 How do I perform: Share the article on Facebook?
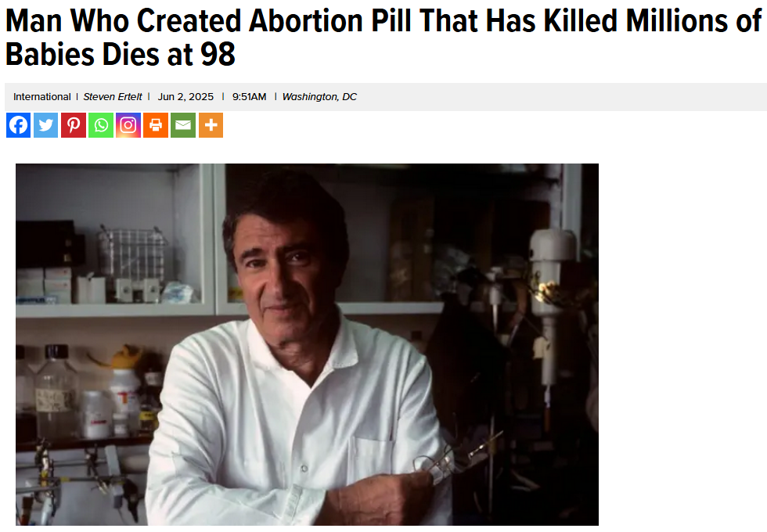[x=19, y=125]
